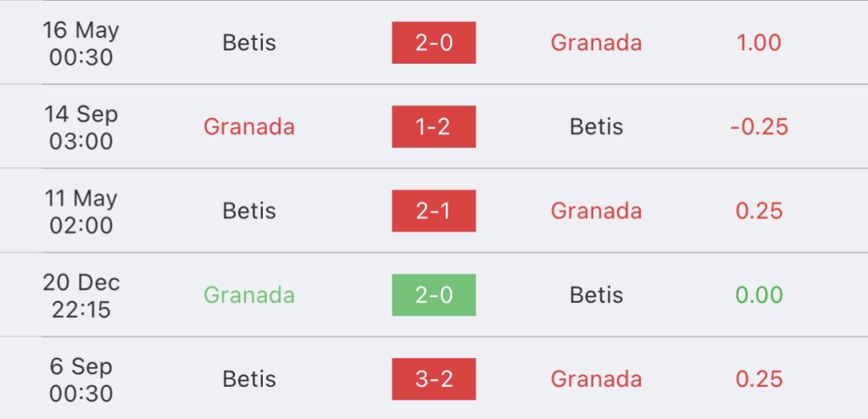Select the green 2-0 score badge
Screen dimensions: 868x419
coord(433,295)
